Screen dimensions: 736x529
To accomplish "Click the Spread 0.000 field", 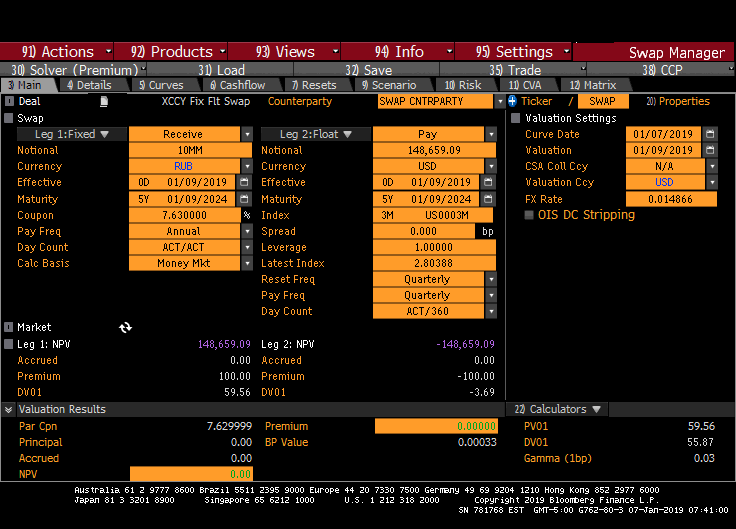I will 423,231.
